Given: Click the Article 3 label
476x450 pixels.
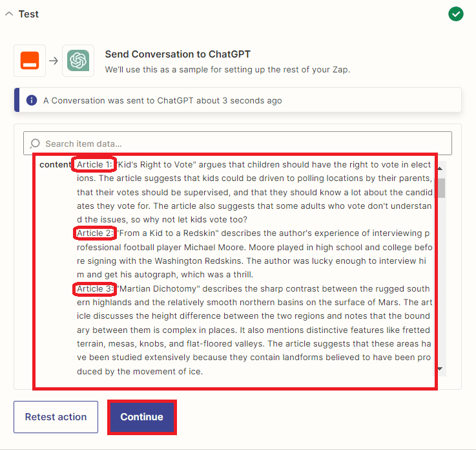Looking at the screenshot, I should pyautogui.click(x=94, y=288).
